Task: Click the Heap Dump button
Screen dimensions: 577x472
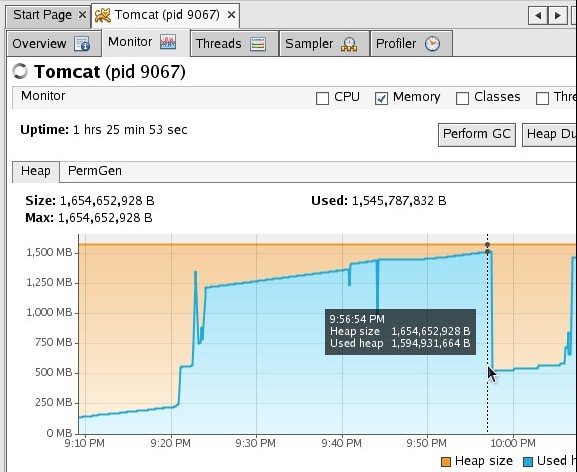Action: coord(549,134)
